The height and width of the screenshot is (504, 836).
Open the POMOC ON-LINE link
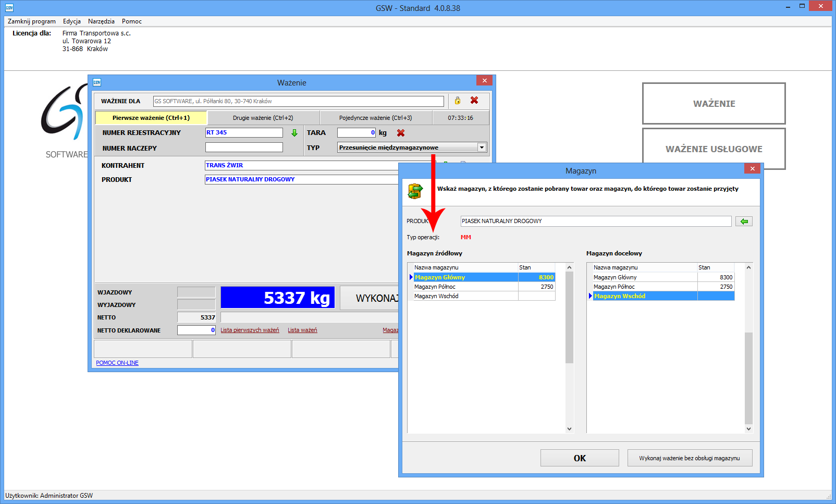[x=117, y=363]
